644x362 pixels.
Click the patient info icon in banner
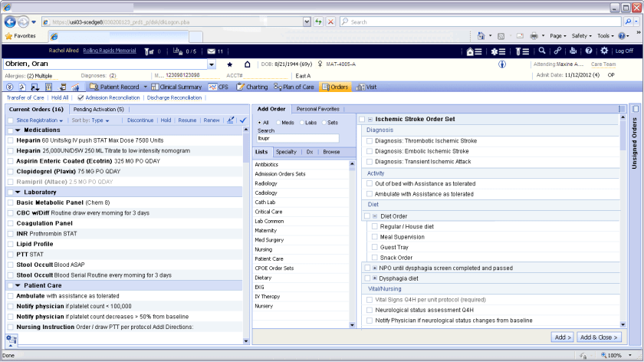click(502, 64)
